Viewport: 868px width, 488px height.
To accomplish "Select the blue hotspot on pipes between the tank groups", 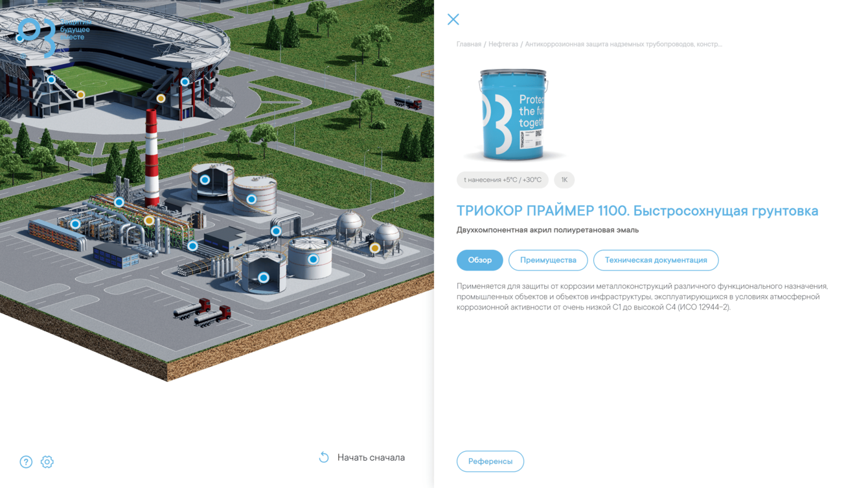I will tap(276, 231).
